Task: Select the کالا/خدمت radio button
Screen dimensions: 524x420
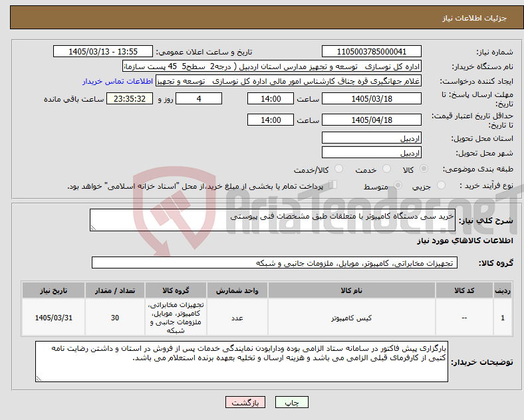Action: click(339, 169)
